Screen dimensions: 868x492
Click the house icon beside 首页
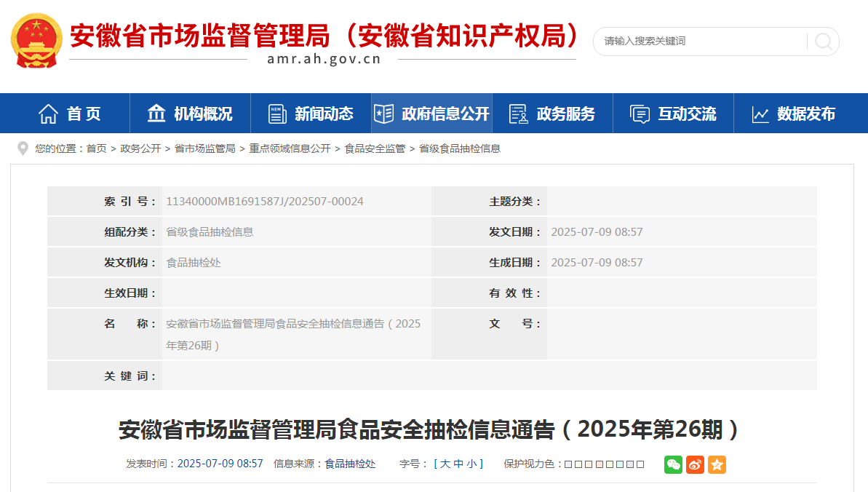click(49, 114)
